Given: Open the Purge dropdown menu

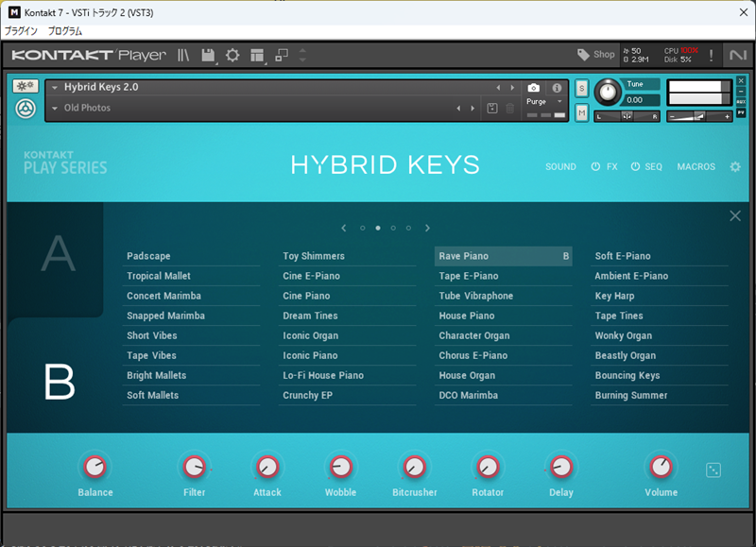Looking at the screenshot, I should [545, 102].
